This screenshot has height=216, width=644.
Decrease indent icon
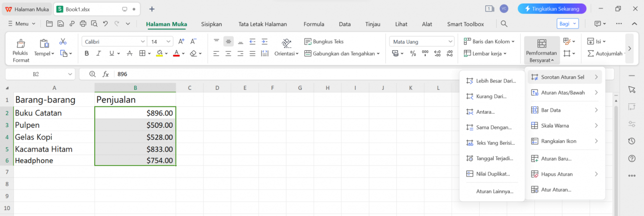pyautogui.click(x=253, y=41)
